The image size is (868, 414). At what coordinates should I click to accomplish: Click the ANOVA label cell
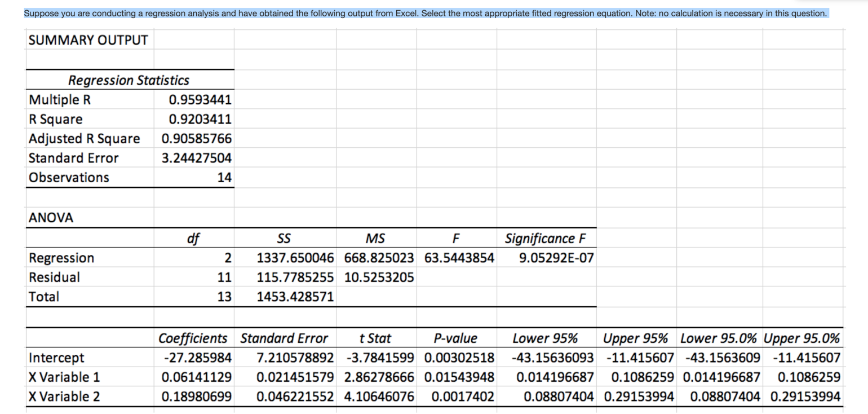coord(45,217)
